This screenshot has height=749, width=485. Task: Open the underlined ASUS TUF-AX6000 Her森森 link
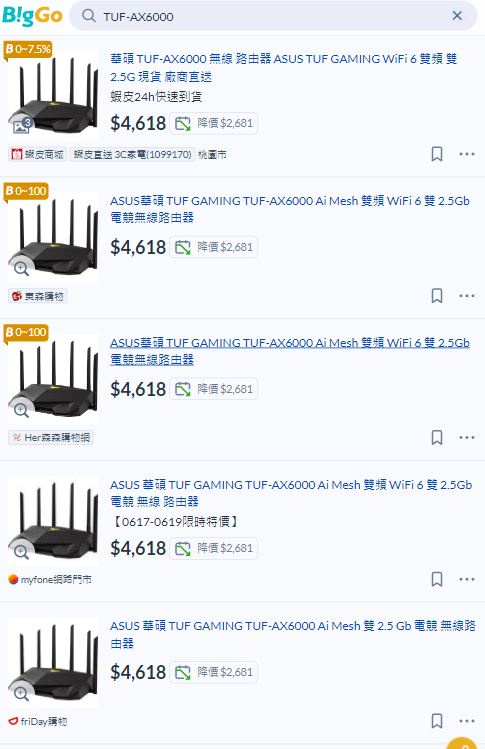290,351
